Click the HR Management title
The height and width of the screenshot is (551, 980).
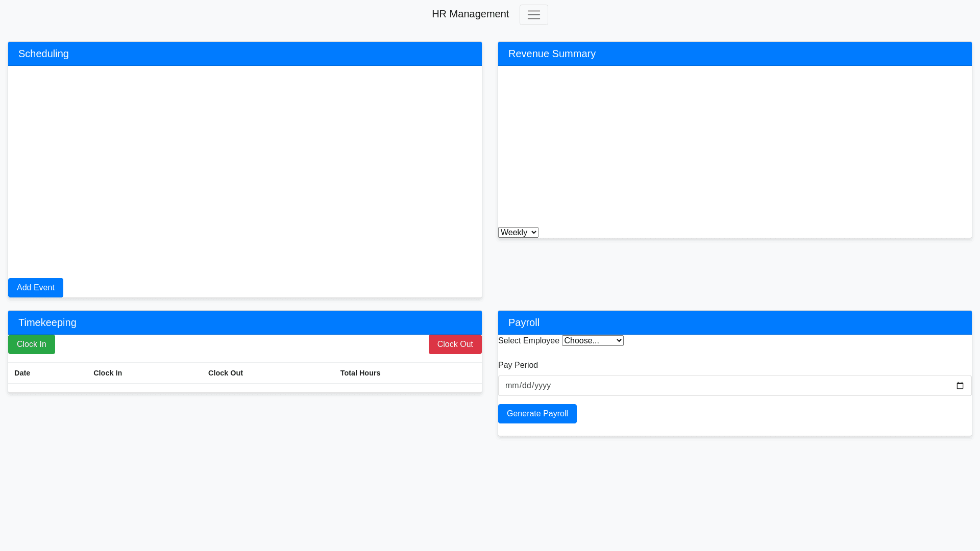coord(470,14)
